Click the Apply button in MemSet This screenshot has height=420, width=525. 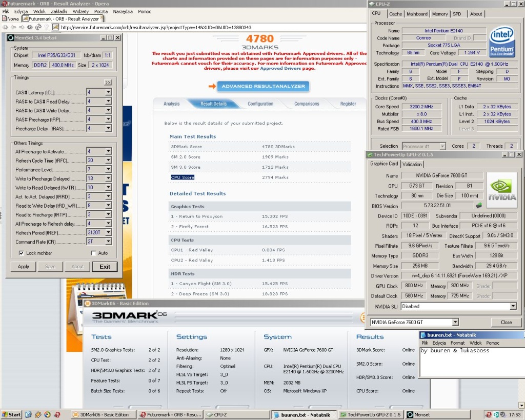coord(24,267)
